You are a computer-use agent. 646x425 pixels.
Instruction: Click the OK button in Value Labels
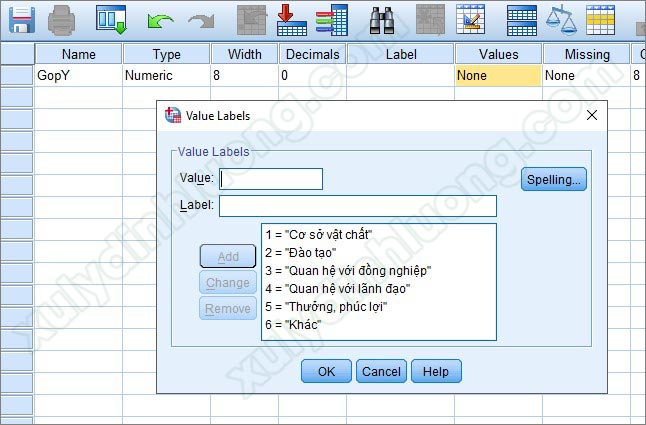(x=326, y=371)
